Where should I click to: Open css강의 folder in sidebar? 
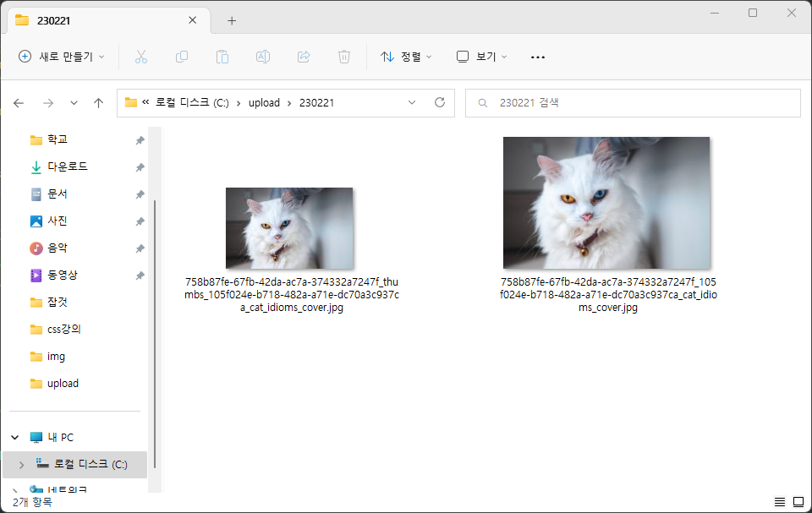point(63,330)
